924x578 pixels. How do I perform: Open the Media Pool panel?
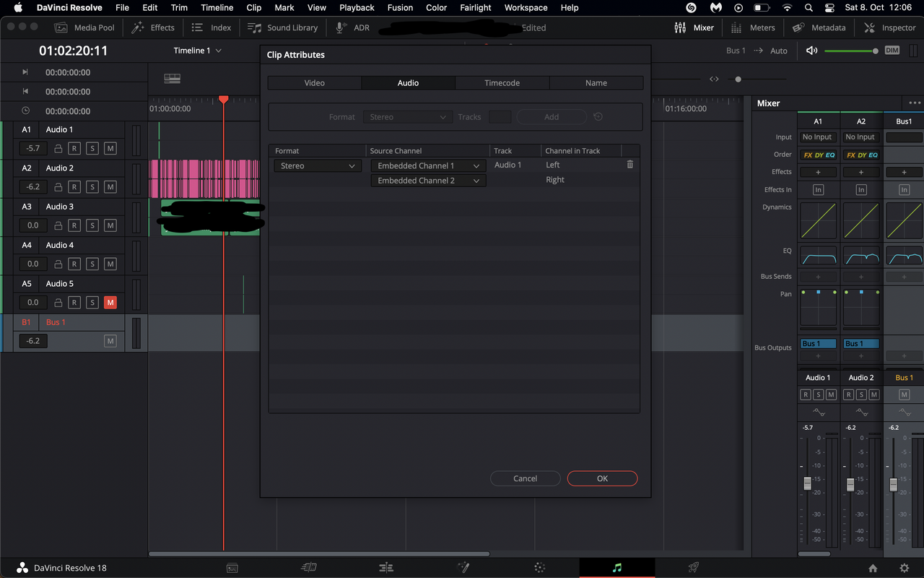pyautogui.click(x=85, y=27)
